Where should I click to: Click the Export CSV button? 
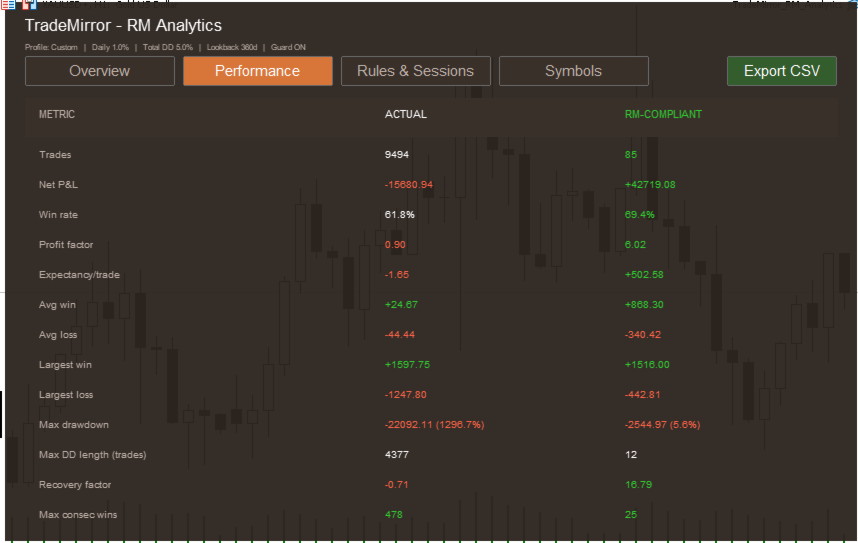[x=781, y=71]
